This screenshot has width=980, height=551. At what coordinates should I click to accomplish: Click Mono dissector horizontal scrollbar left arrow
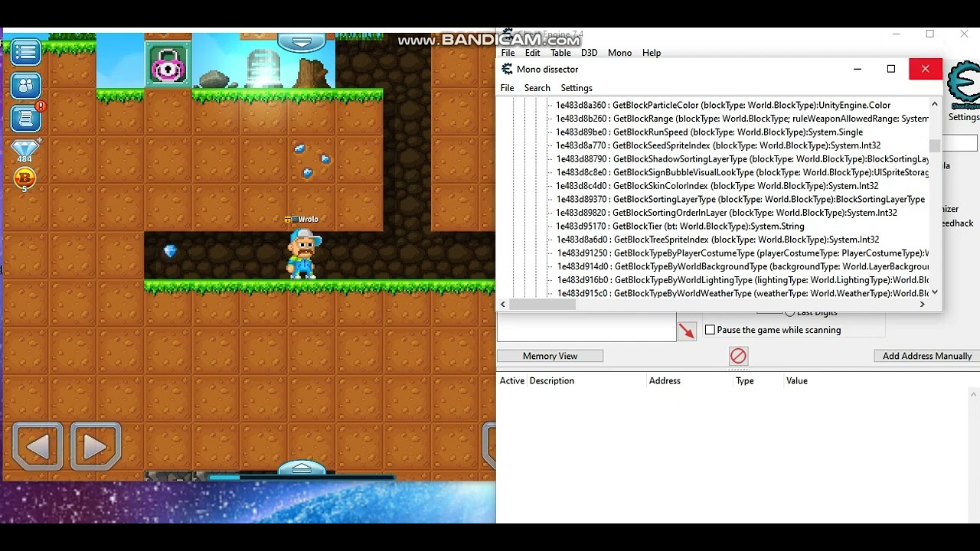click(x=502, y=305)
